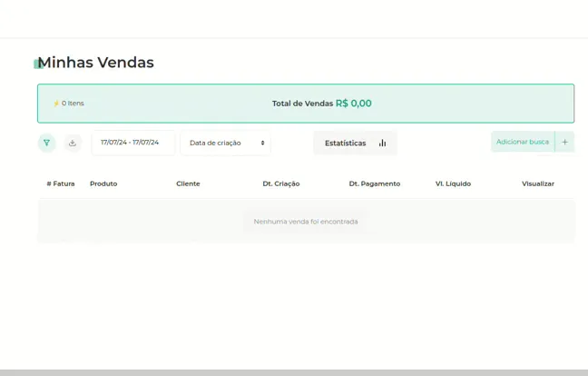
Task: Click the Visualizar column header
Action: point(538,183)
